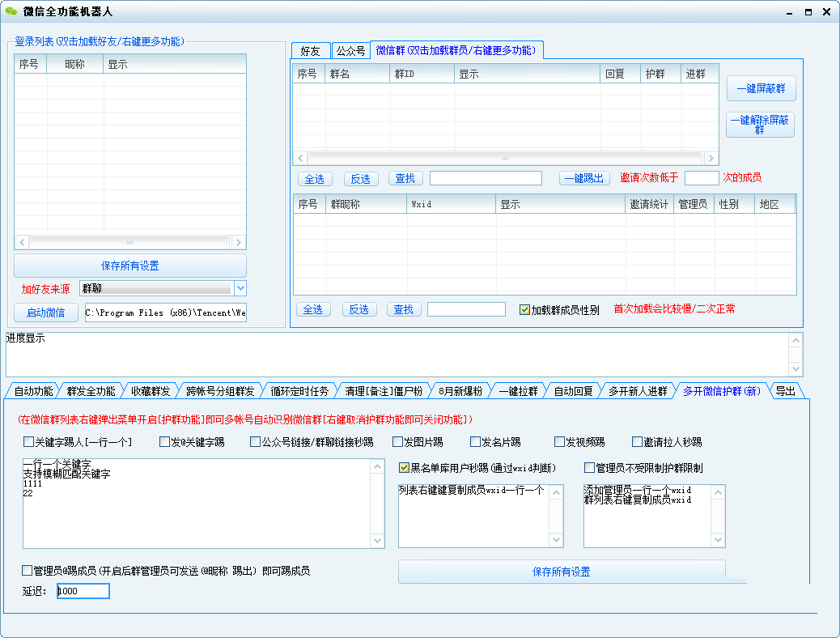
Task: Click 保存所有设置 under the login list
Action: click(130, 266)
